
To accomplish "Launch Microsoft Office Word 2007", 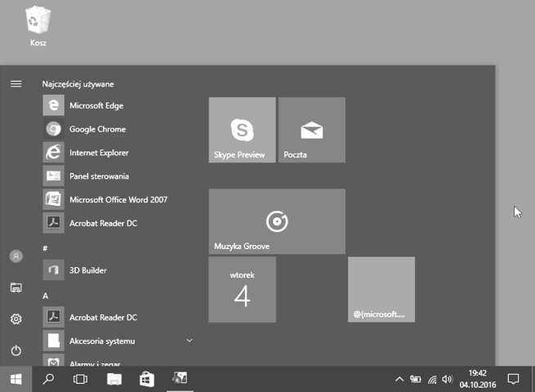I will pyautogui.click(x=116, y=199).
